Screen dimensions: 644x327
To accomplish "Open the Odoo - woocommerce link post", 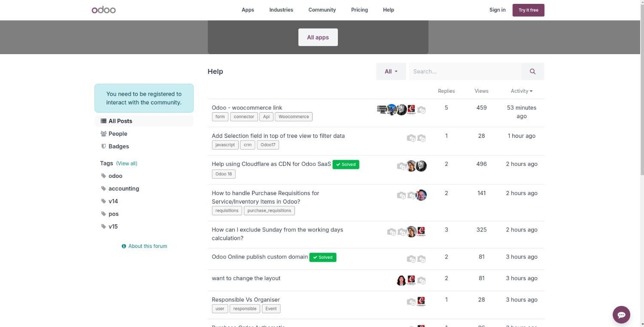I will [x=247, y=107].
